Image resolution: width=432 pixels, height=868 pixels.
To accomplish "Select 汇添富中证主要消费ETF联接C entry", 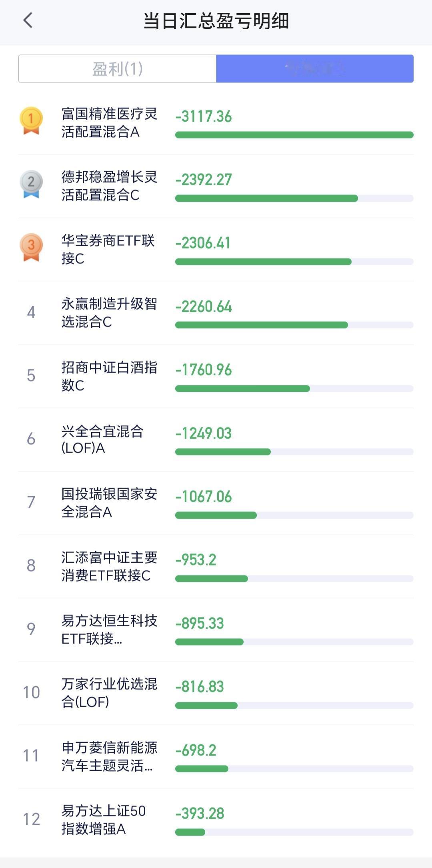I will (x=216, y=566).
